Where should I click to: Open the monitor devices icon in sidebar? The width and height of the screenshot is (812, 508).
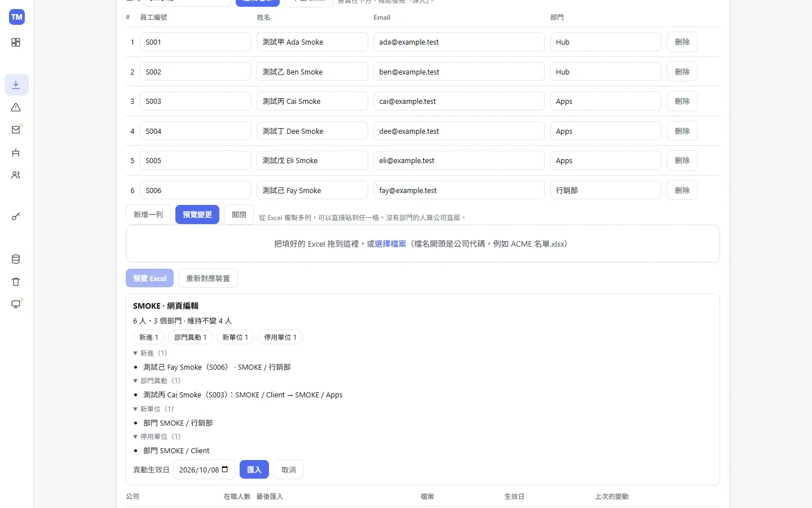(x=16, y=304)
